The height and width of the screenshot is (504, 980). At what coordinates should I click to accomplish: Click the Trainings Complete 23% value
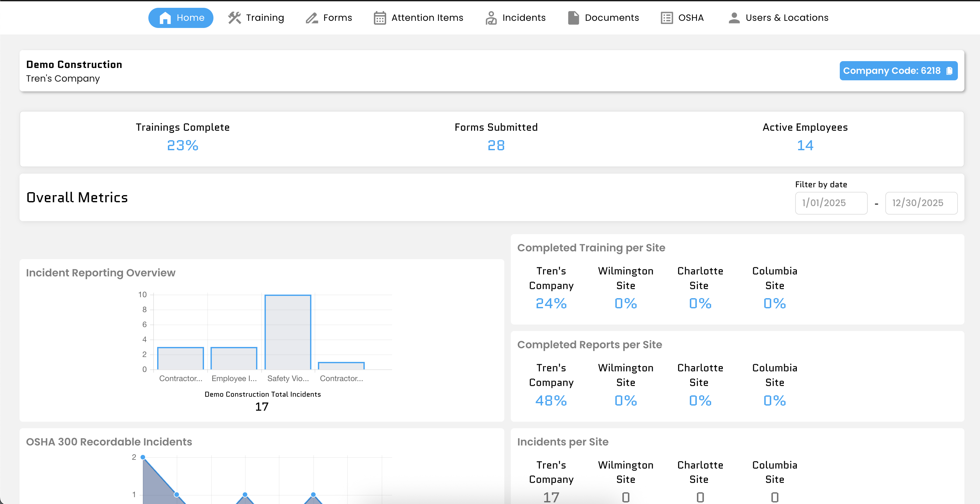183,145
